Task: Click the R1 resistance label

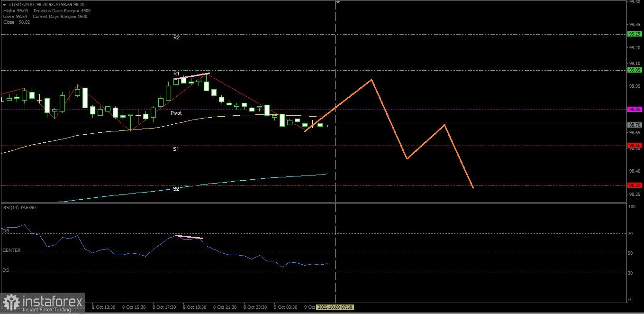Action: [x=176, y=74]
